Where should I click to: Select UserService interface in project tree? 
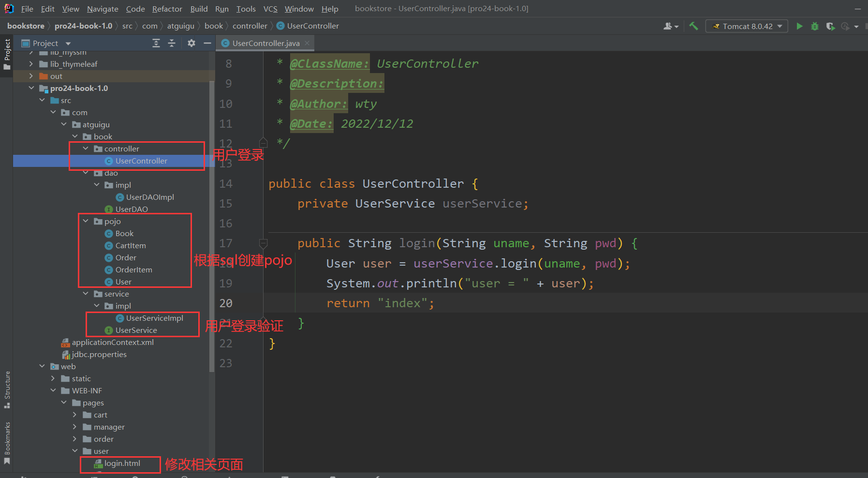tap(136, 330)
